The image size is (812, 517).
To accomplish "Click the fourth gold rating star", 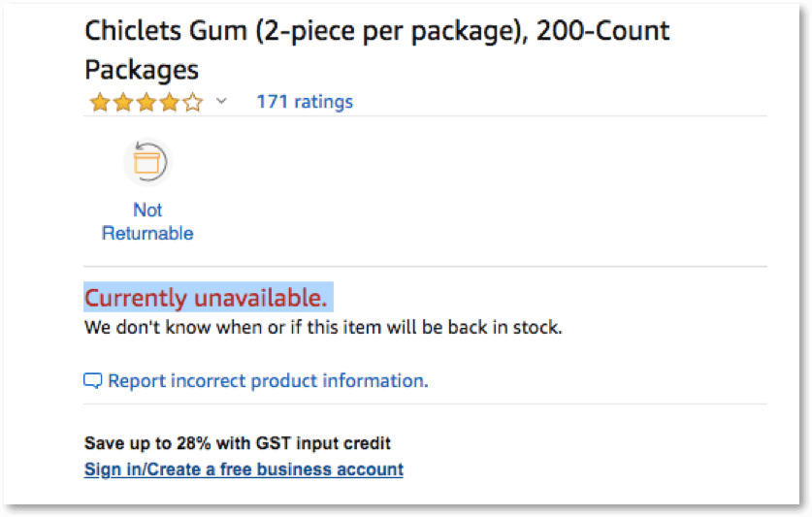I will tap(169, 103).
